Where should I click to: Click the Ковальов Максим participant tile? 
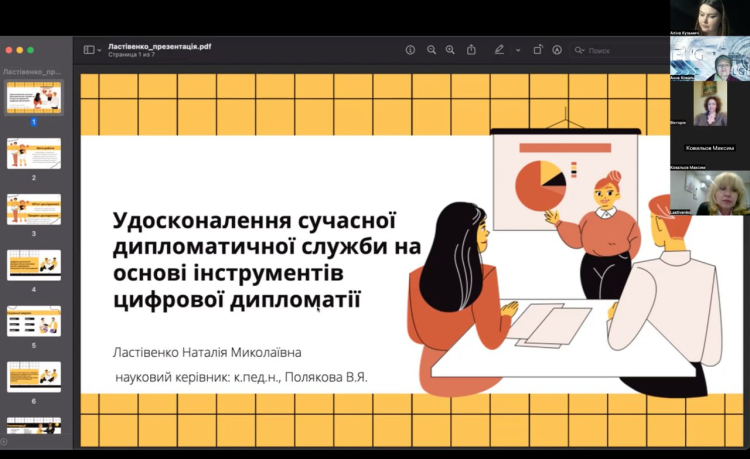pos(709,147)
